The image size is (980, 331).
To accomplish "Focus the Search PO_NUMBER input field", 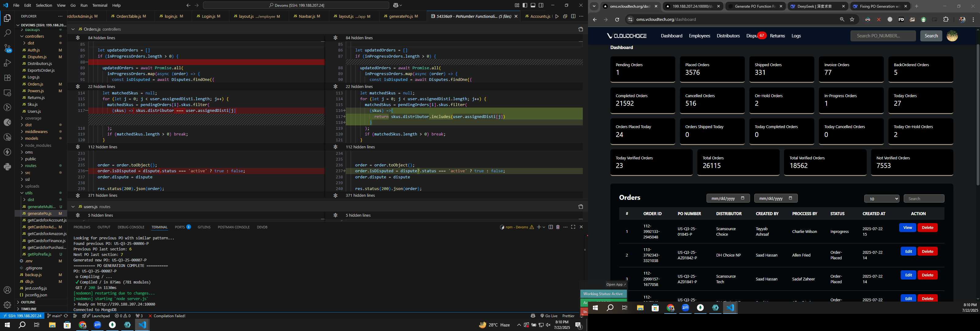I will click(x=883, y=36).
